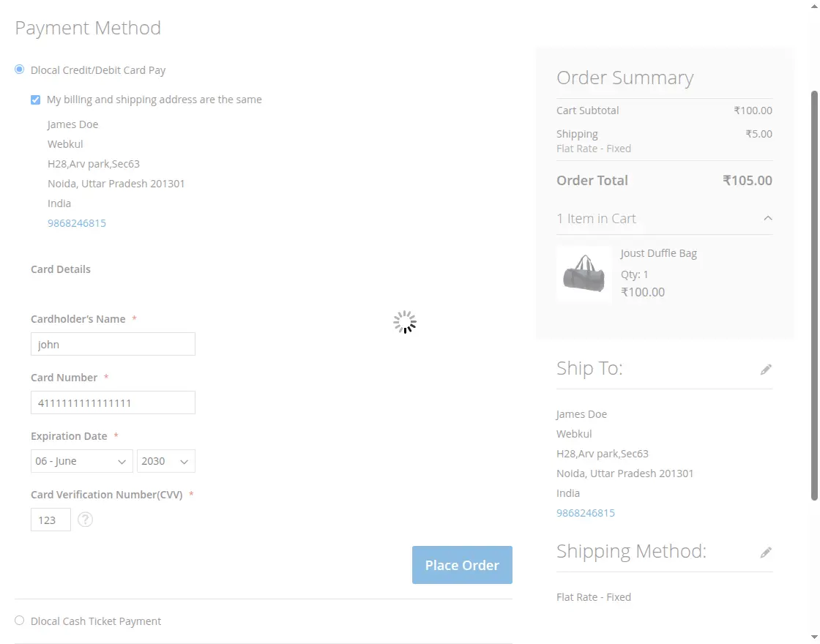Click the 9868246815 phone link in Ship To
This screenshot has width=820, height=644.
586,512
